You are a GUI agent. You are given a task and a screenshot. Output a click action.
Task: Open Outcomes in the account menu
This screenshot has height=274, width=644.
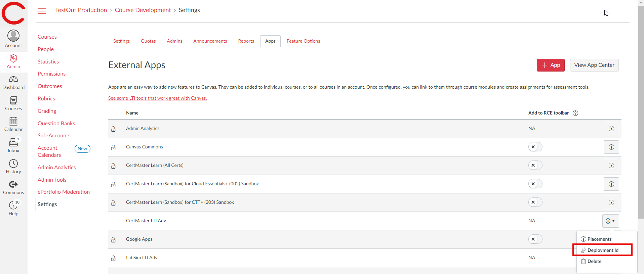coord(50,86)
